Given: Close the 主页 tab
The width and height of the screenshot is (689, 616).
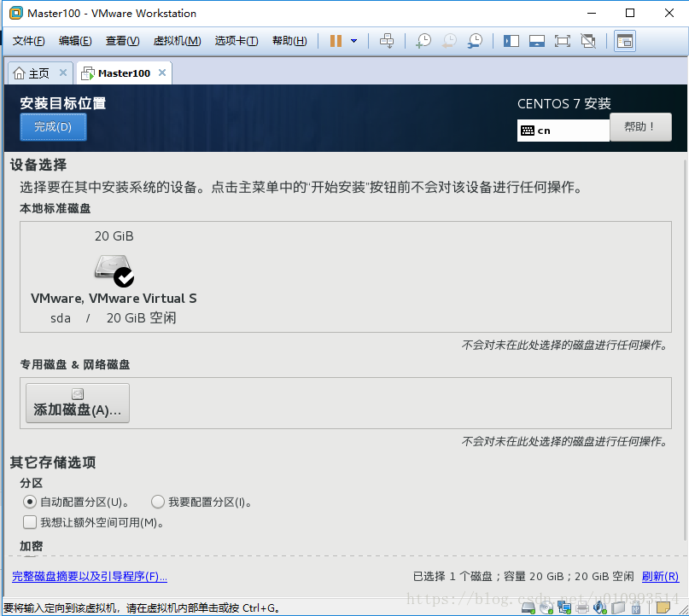Looking at the screenshot, I should click(63, 73).
